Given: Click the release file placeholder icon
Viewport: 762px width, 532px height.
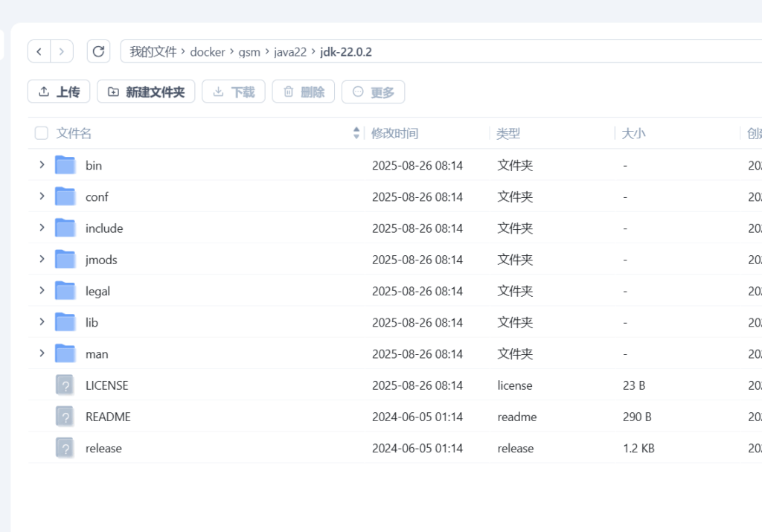Looking at the screenshot, I should [65, 448].
